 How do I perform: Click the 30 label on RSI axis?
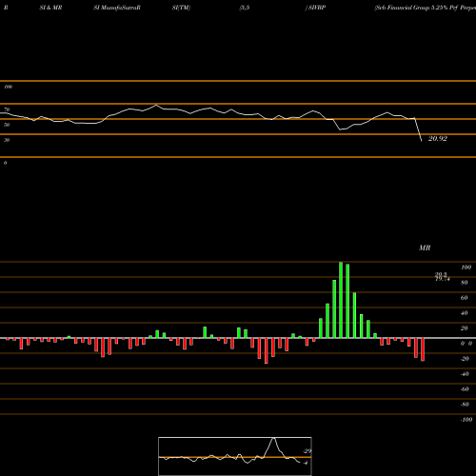tap(7, 140)
